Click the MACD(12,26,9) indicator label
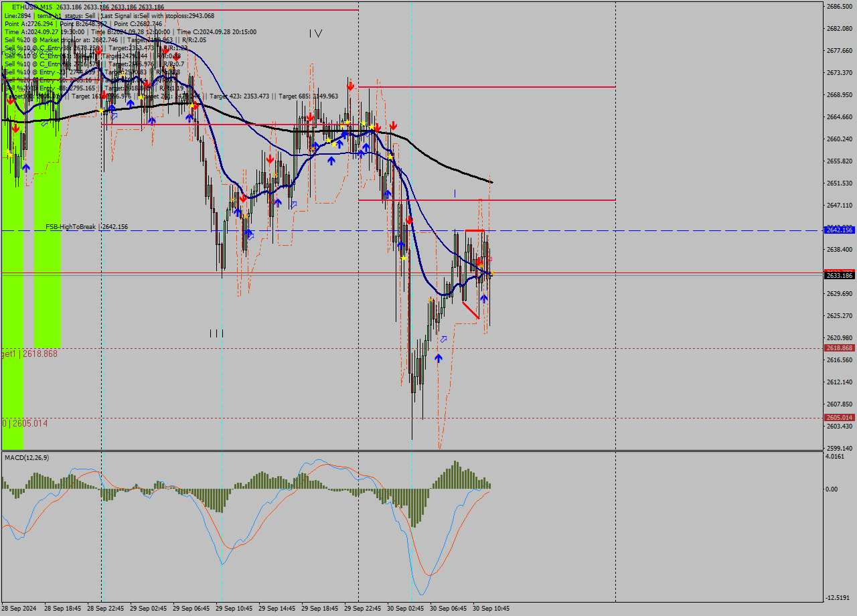This screenshot has width=857, height=616. click(x=27, y=457)
